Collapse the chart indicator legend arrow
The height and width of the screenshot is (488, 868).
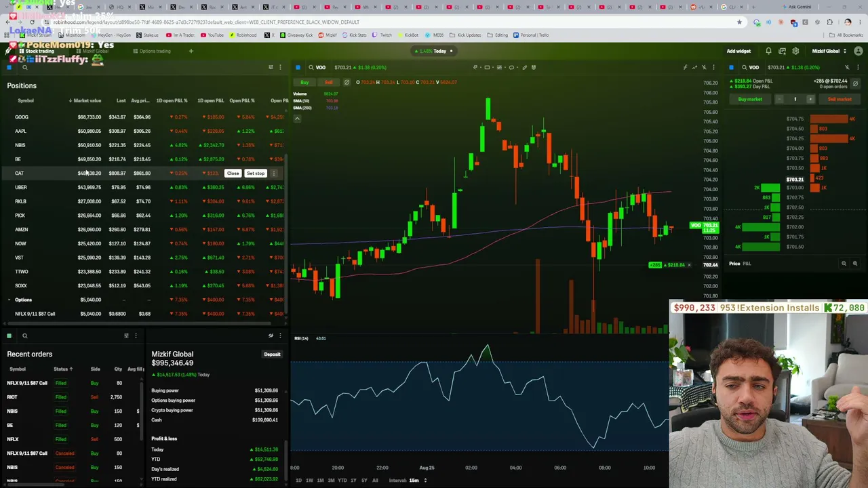click(296, 118)
